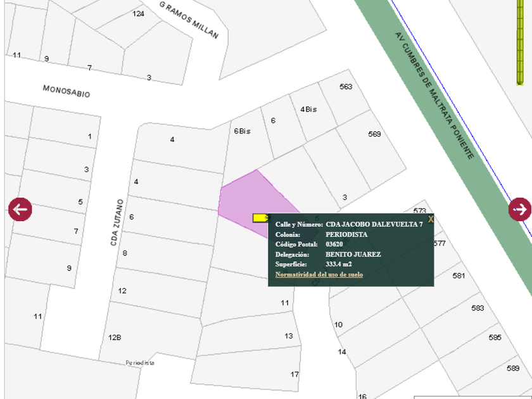Image resolution: width=532 pixels, height=399 pixels.
Task: Click parcel numbered 577
Action: (x=440, y=244)
